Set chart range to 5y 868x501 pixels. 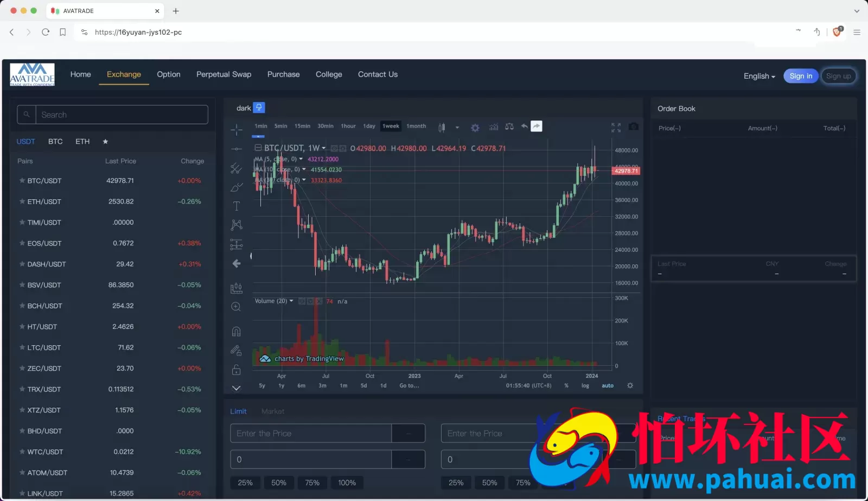[262, 385]
